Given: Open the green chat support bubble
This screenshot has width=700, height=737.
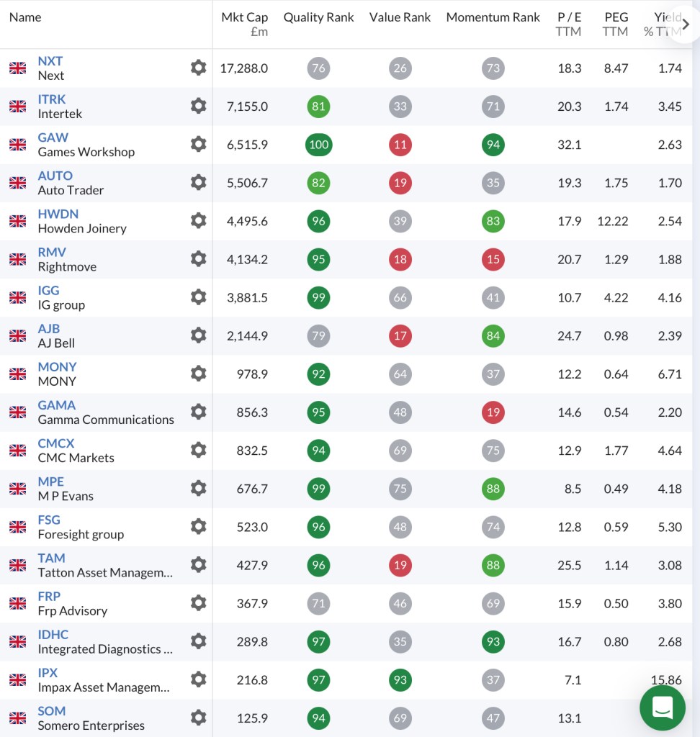Looking at the screenshot, I should (662, 707).
